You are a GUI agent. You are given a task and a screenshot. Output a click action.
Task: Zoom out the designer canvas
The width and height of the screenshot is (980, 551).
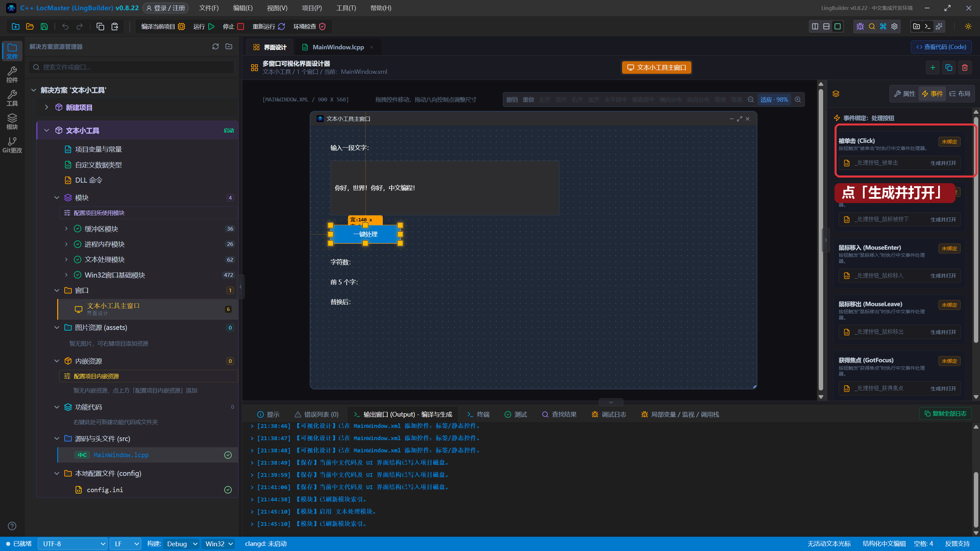(751, 99)
